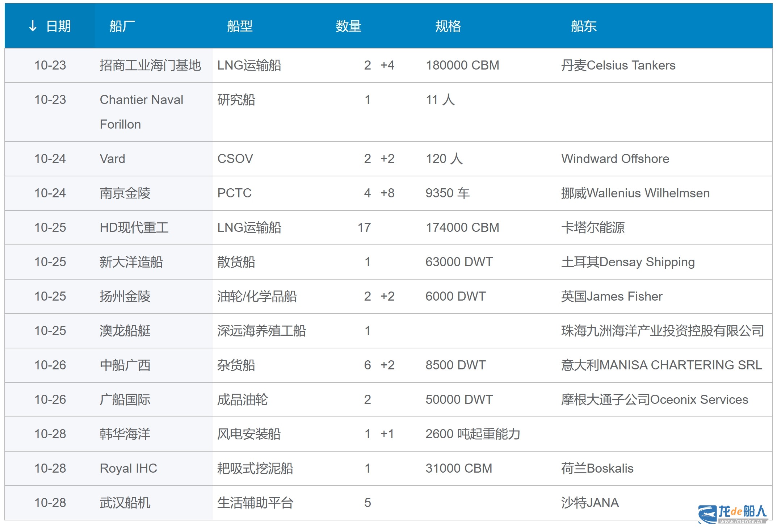Select the 澳龙船艇 shipyard cell

[x=125, y=331]
